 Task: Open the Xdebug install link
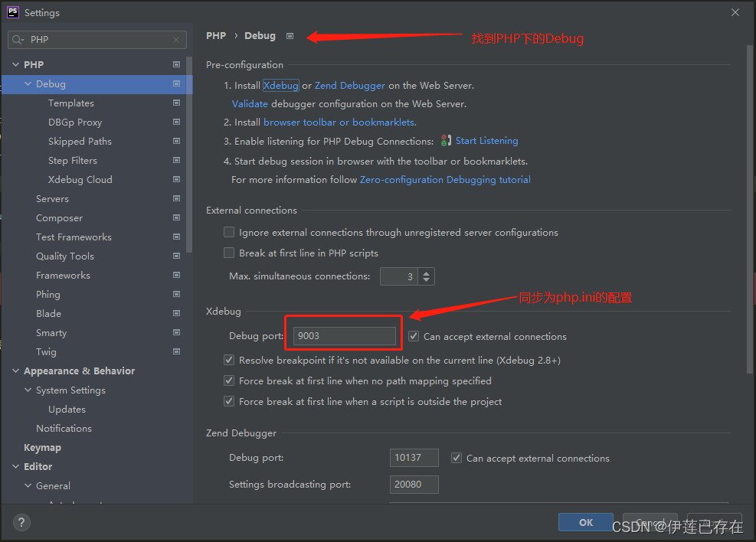280,85
